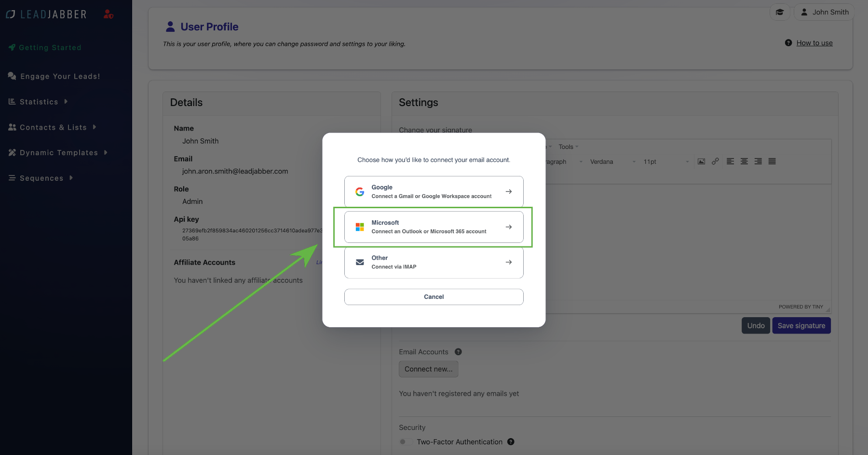Click Connect new... button

tap(428, 369)
